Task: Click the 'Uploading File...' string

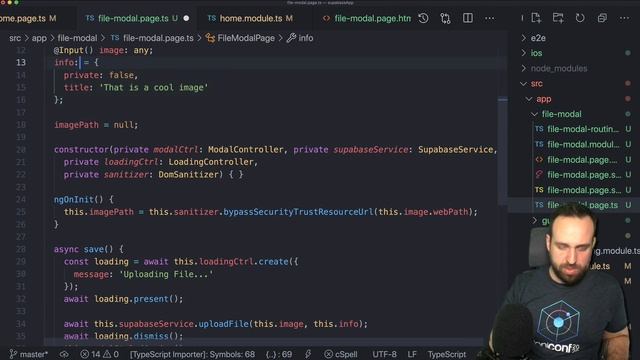Action: [x=166, y=274]
